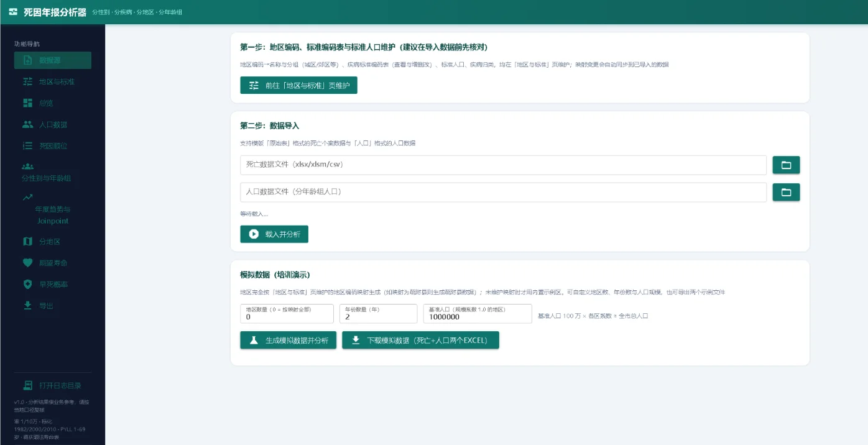
Task: Open 早死概率 via its shield icon
Action: click(x=27, y=284)
